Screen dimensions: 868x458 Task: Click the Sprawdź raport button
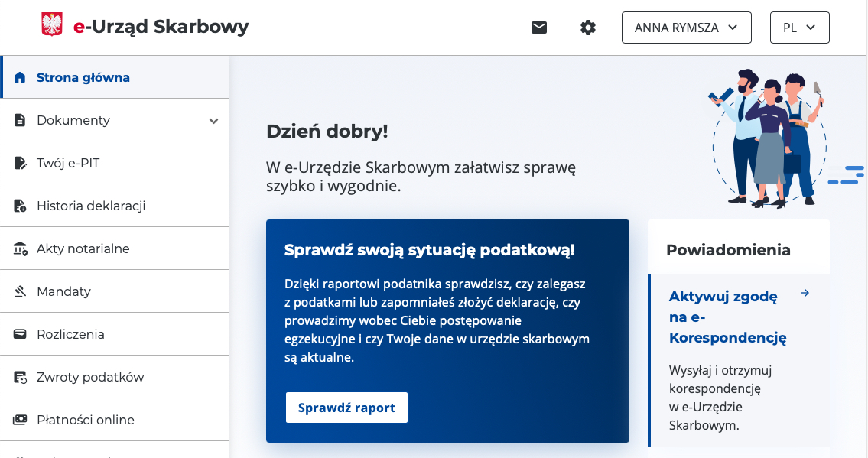click(346, 408)
